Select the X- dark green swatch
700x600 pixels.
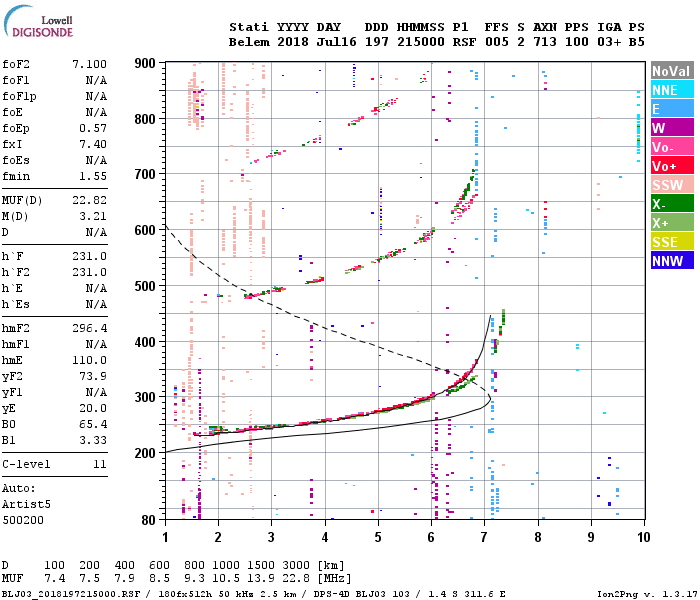672,204
